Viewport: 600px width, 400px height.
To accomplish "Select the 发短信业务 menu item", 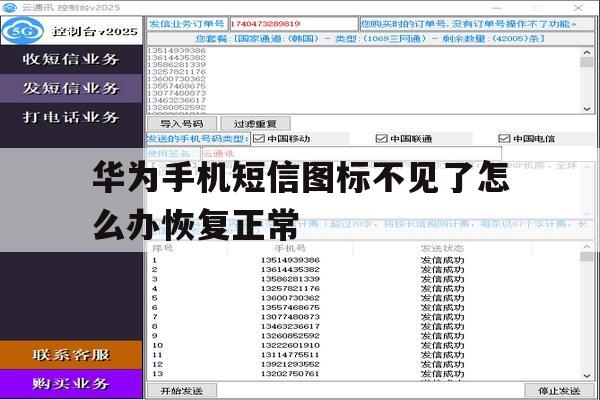I will 71,88.
